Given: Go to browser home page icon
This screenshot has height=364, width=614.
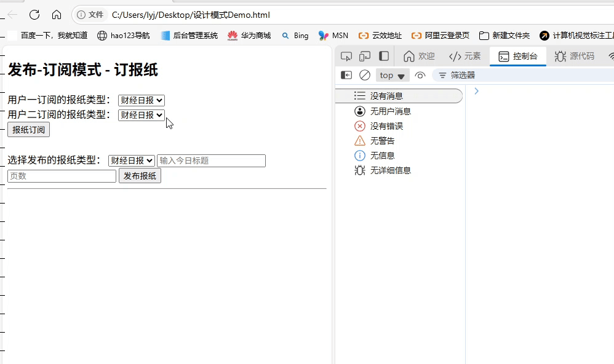Looking at the screenshot, I should (57, 15).
